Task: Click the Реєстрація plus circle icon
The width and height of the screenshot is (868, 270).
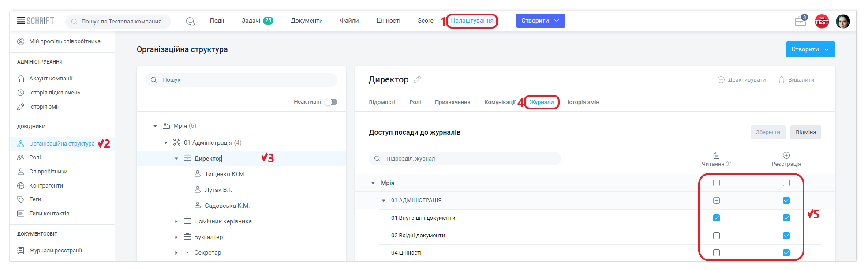Action: 786,155
